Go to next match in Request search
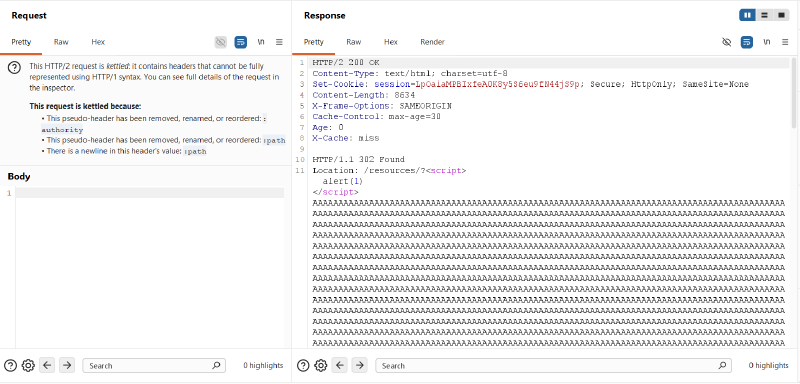The image size is (800, 384). [x=67, y=365]
